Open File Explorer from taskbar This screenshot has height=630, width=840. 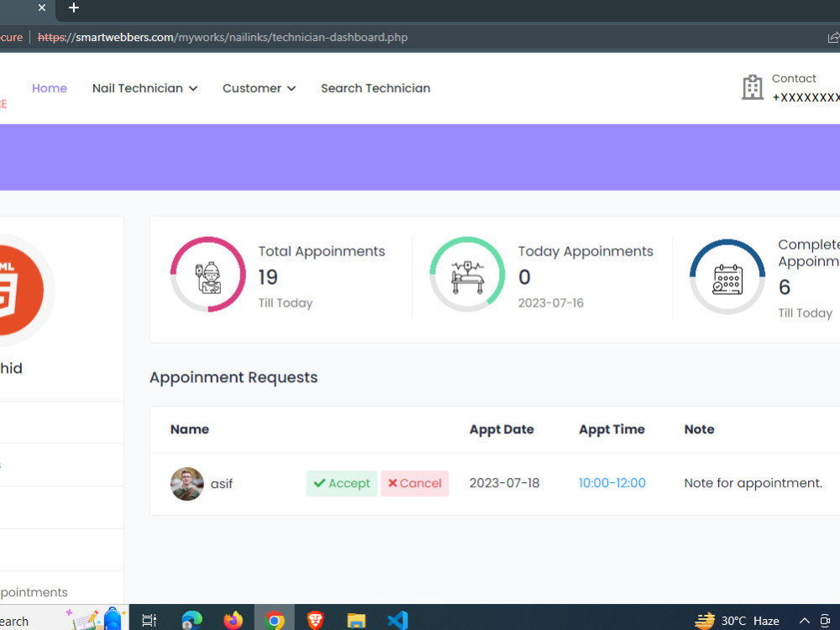point(356,621)
